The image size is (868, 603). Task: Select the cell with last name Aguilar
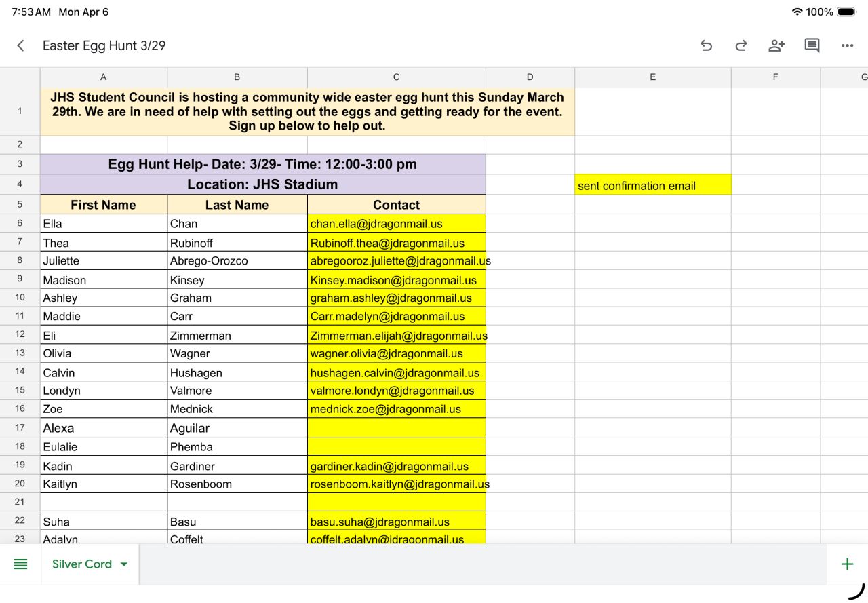[237, 428]
